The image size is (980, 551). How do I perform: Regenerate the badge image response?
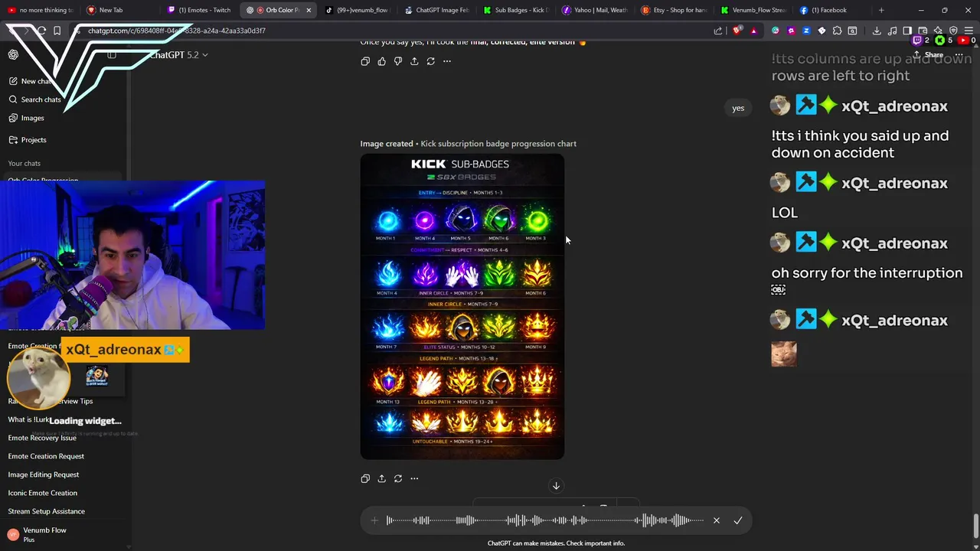coord(398,478)
